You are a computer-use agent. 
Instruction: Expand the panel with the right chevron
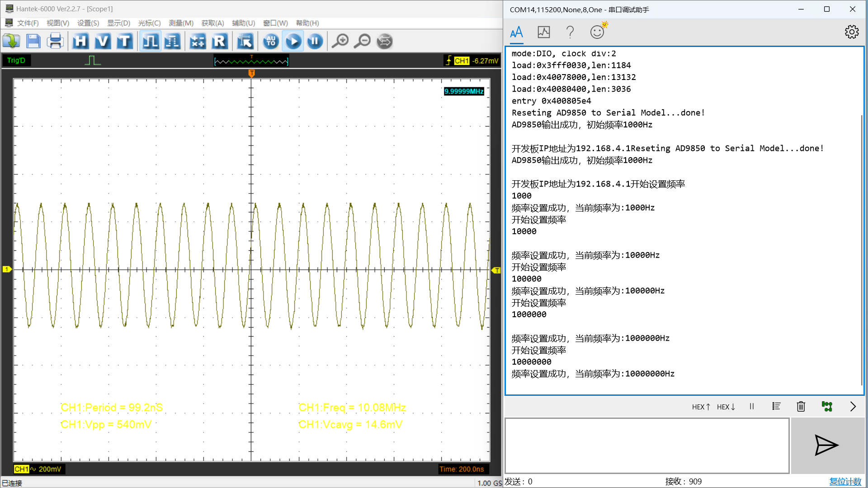853,407
